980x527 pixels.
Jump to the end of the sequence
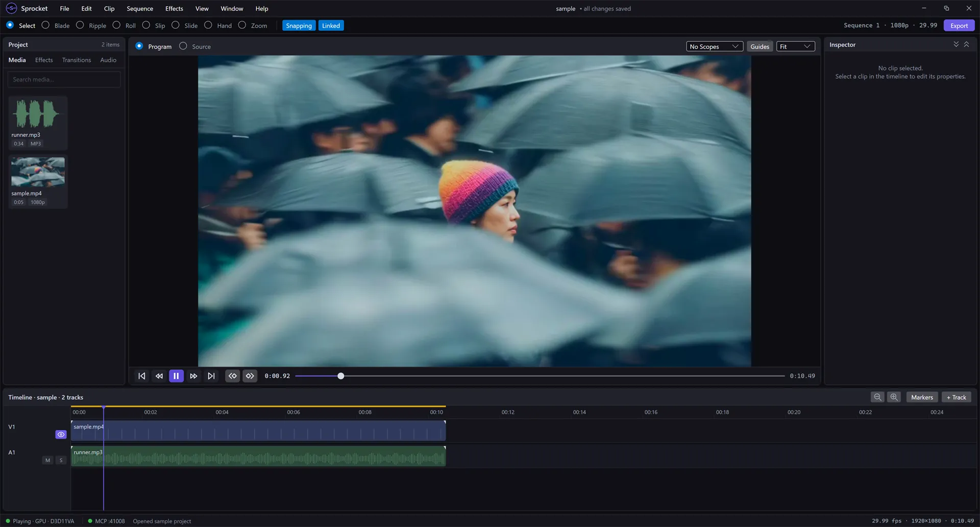(211, 376)
